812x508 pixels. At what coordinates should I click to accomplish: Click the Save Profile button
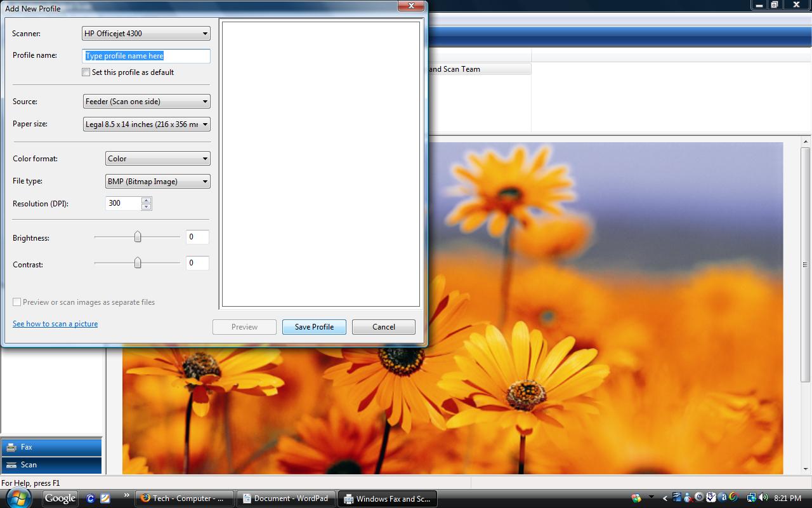pyautogui.click(x=314, y=327)
